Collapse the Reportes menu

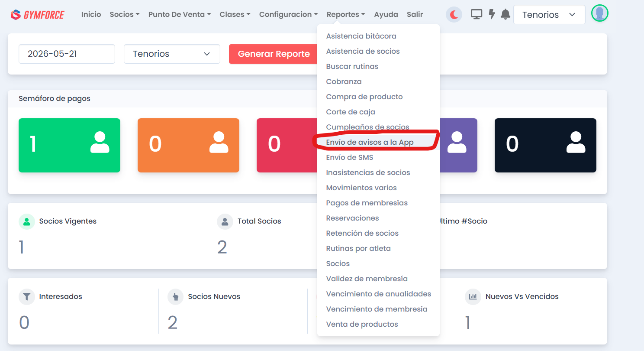click(x=346, y=14)
